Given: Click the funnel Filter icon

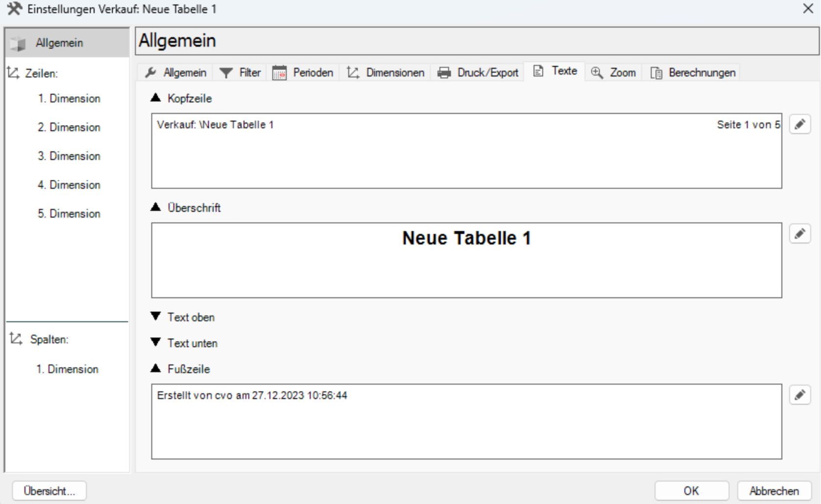Looking at the screenshot, I should tap(226, 73).
